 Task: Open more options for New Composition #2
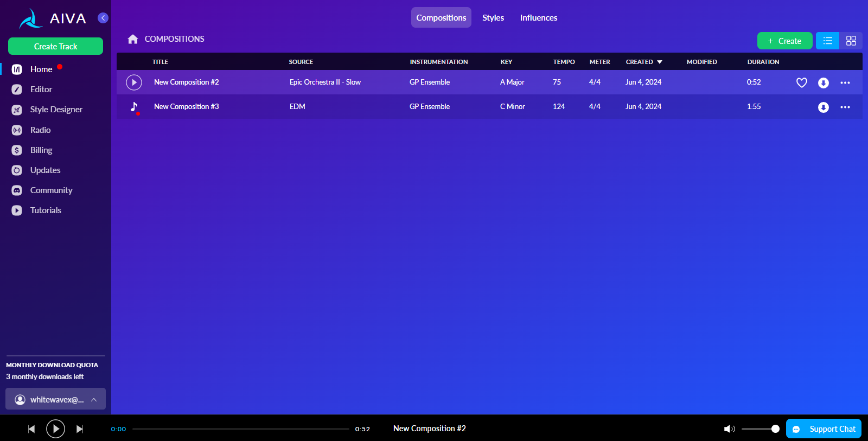pyautogui.click(x=845, y=83)
